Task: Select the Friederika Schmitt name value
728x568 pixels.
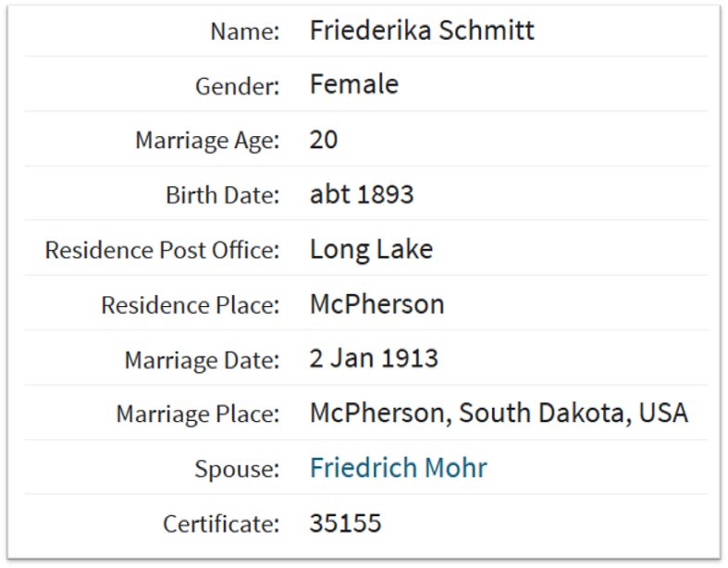Action: coord(422,31)
